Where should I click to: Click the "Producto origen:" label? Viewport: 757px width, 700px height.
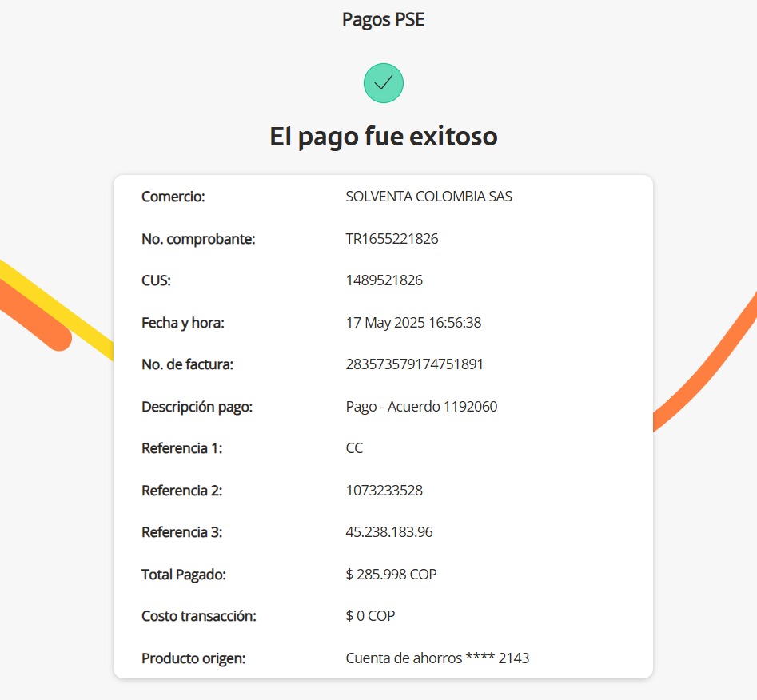pyautogui.click(x=193, y=658)
